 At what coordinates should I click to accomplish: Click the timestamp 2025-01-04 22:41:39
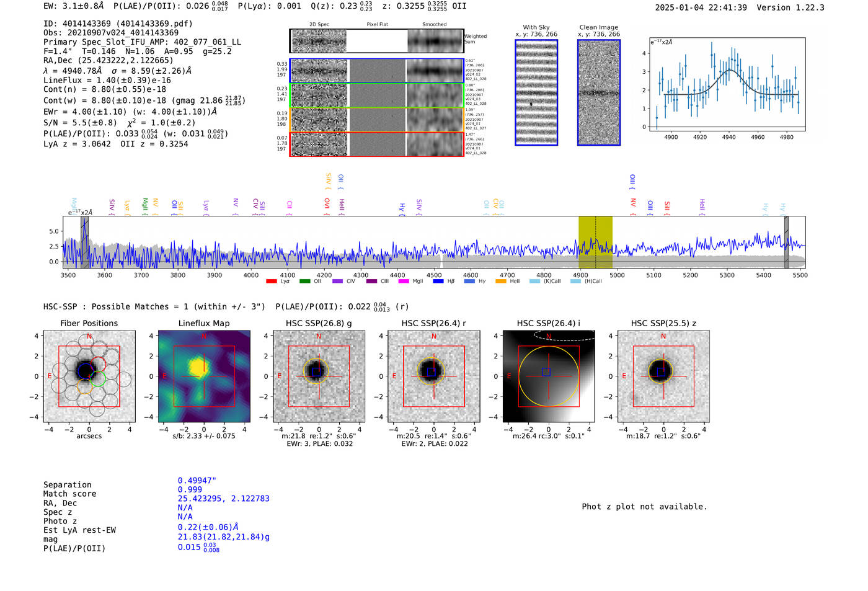pyautogui.click(x=701, y=7)
